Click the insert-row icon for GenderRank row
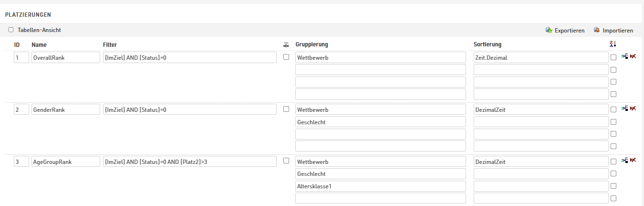Image resolution: width=644 pixels, height=206 pixels. pos(624,108)
